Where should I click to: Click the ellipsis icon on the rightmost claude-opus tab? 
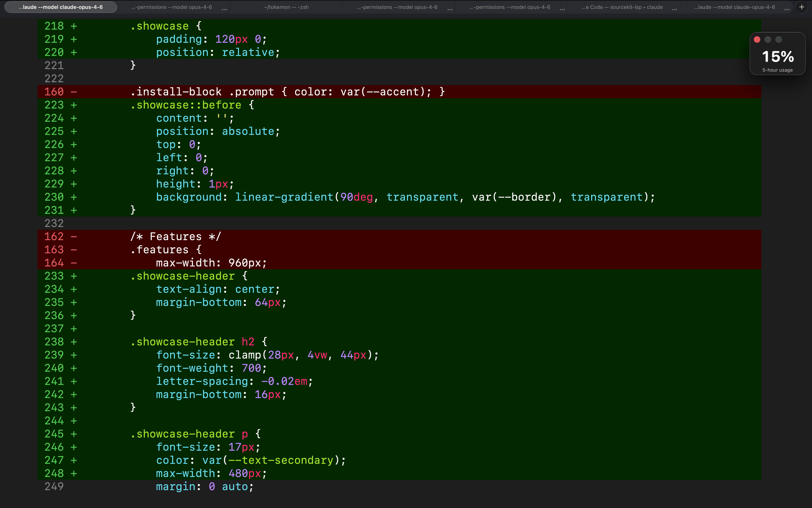pos(786,10)
